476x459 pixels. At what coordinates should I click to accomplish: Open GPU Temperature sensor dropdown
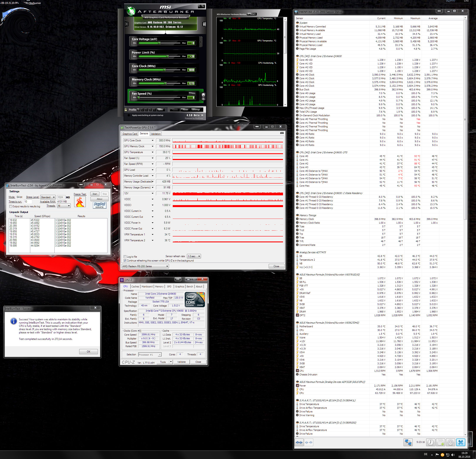(153, 152)
